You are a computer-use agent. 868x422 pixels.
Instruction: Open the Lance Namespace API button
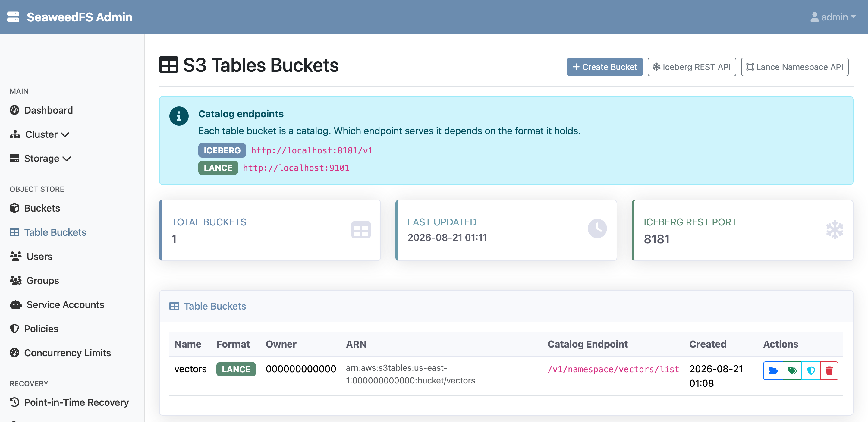794,67
